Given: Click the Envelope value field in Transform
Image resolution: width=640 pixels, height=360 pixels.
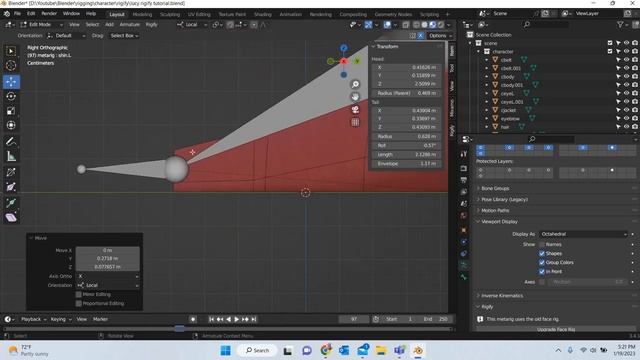Looking at the screenshot, I should pyautogui.click(x=406, y=164).
